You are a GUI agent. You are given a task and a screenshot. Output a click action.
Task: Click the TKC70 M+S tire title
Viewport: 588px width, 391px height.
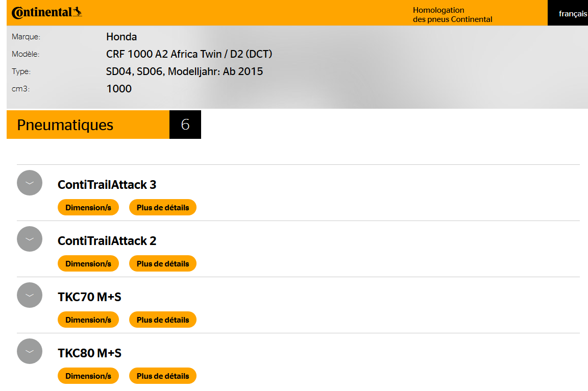90,297
